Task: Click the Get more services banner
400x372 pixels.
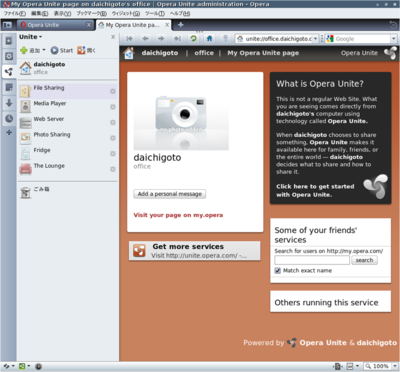Action: pyautogui.click(x=194, y=251)
